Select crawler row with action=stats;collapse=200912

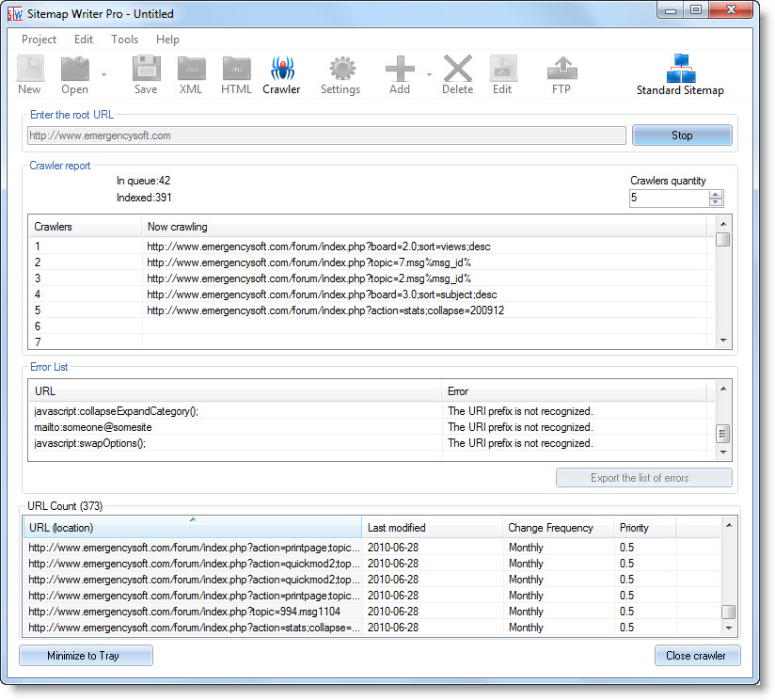point(371,310)
